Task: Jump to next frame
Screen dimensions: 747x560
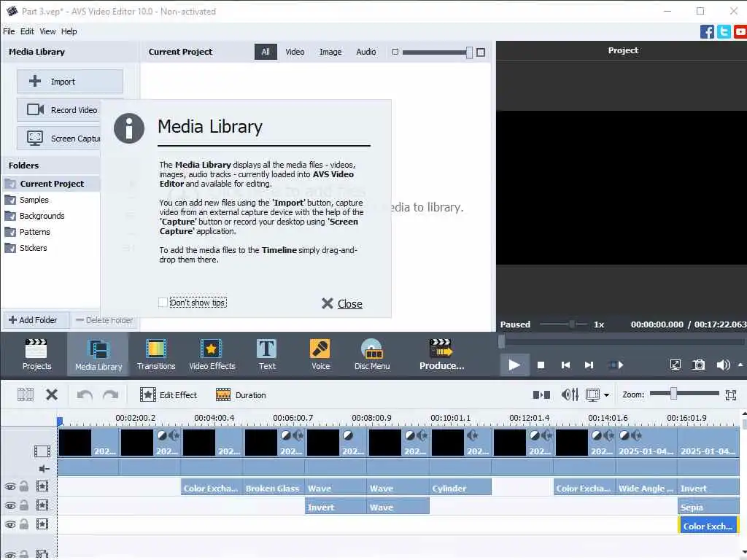Action: click(x=589, y=365)
